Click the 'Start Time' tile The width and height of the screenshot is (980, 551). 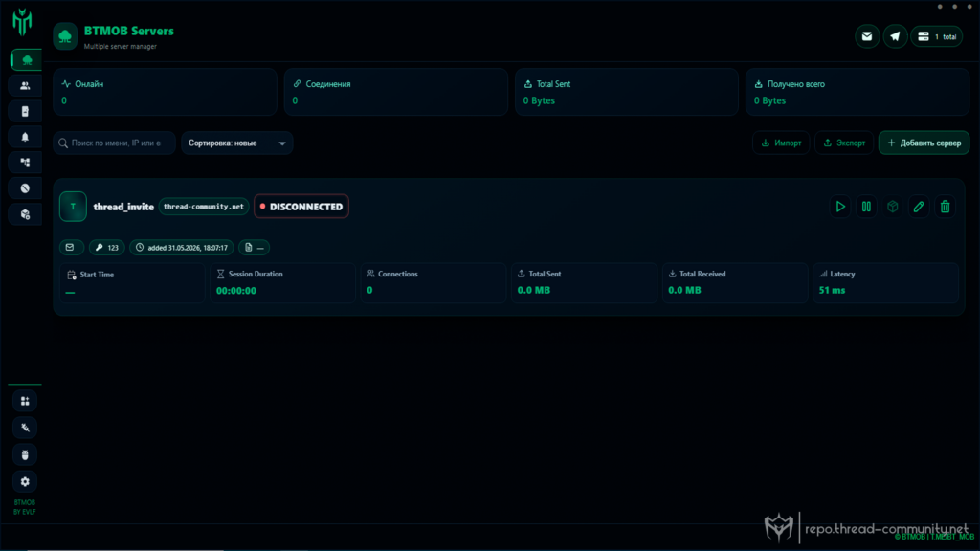[x=132, y=283]
